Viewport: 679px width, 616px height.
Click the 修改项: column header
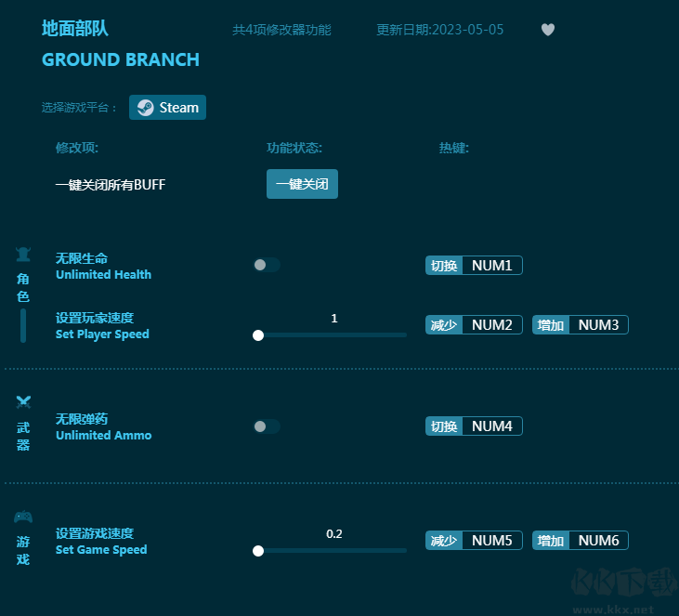77,148
